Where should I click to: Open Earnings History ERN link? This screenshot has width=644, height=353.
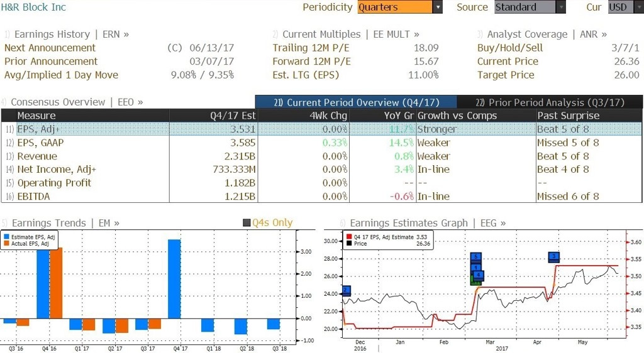click(x=72, y=35)
